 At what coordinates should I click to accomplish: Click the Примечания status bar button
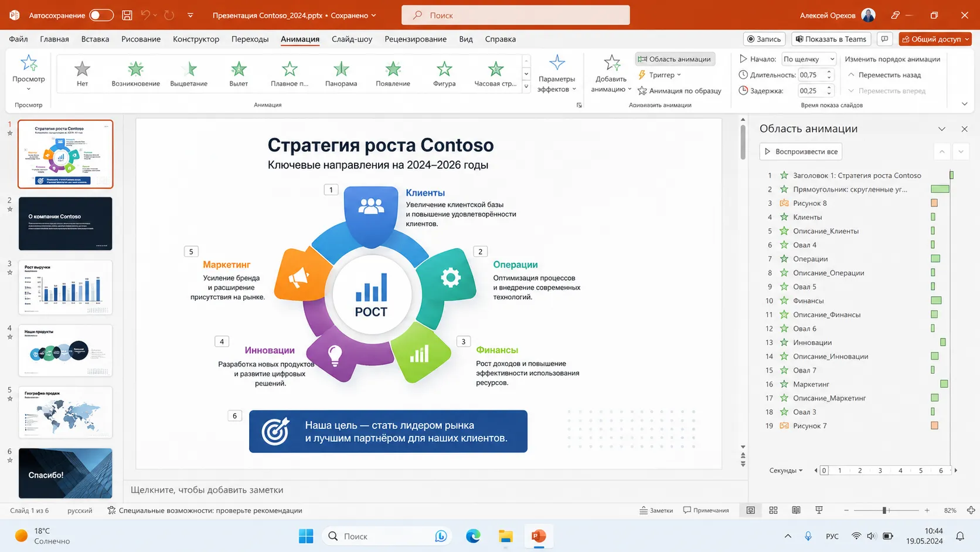[x=706, y=510]
